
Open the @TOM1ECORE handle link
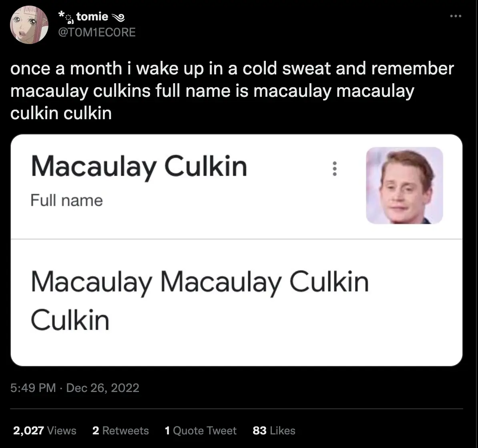click(x=97, y=32)
